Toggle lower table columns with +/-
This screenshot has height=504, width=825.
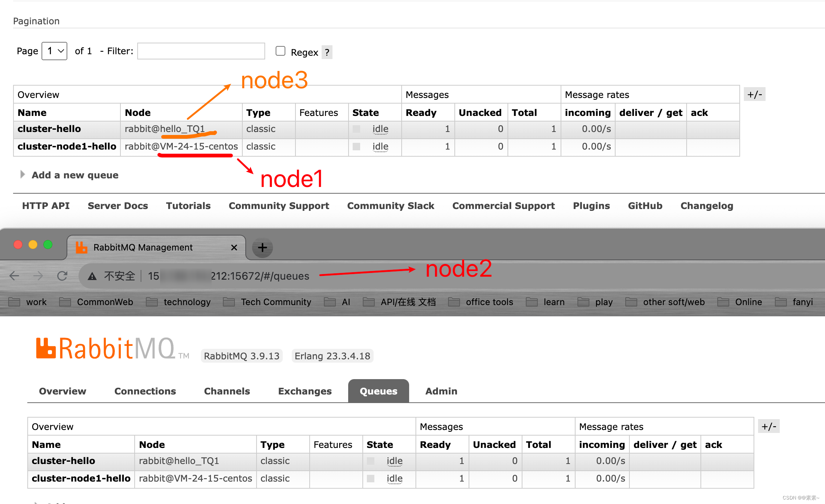pos(769,427)
